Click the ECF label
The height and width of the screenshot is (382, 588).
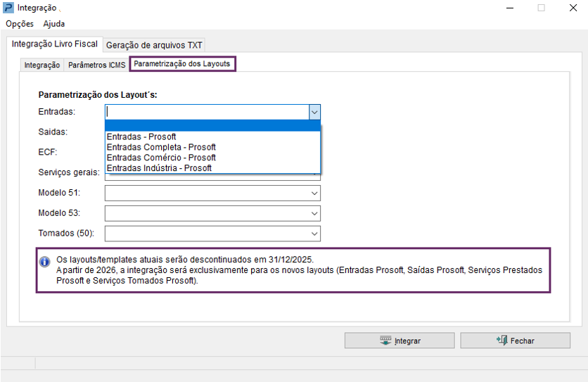[48, 153]
